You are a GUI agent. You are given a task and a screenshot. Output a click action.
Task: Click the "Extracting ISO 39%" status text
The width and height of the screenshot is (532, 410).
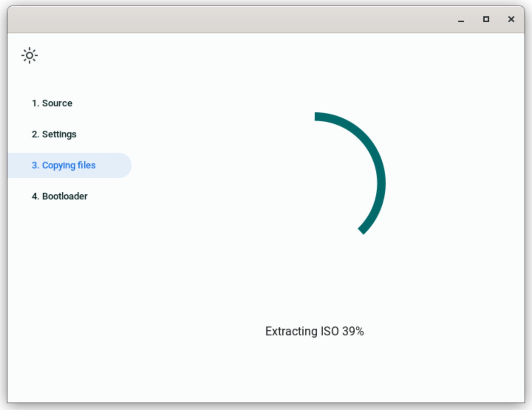[314, 331]
